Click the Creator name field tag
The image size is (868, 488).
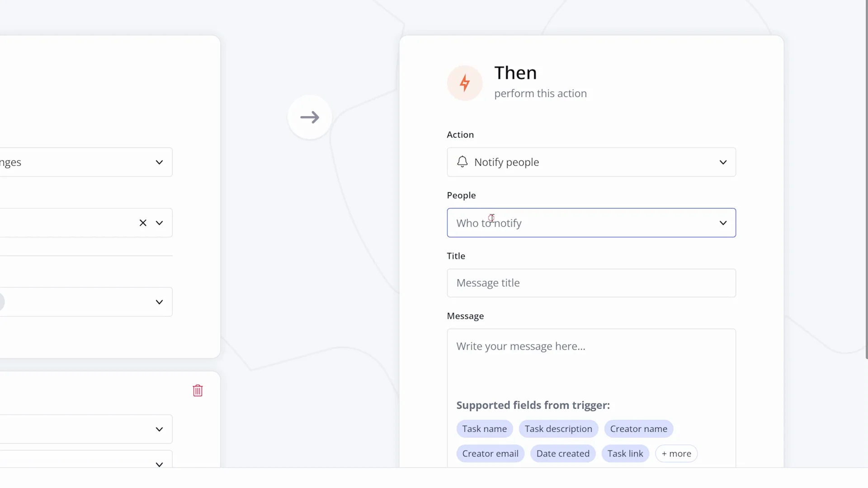(638, 428)
